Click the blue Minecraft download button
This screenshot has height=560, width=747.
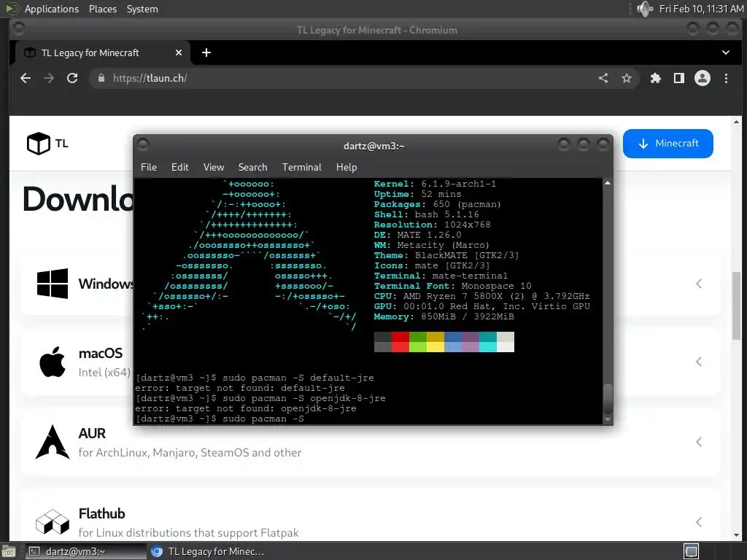pyautogui.click(x=668, y=144)
